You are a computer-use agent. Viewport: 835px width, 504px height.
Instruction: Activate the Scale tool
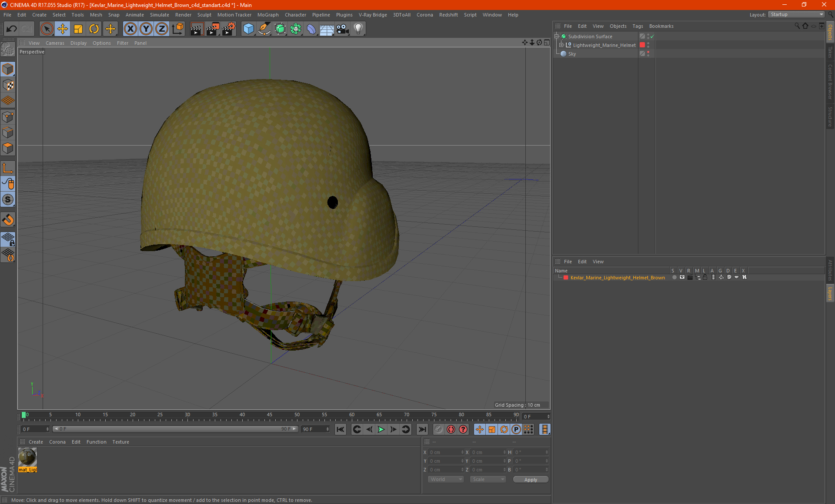click(78, 29)
